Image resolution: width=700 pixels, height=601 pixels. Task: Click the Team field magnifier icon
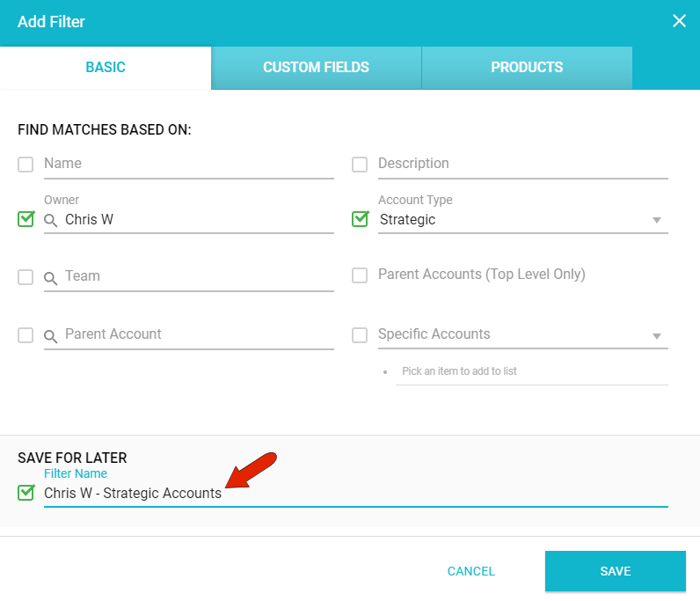51,277
